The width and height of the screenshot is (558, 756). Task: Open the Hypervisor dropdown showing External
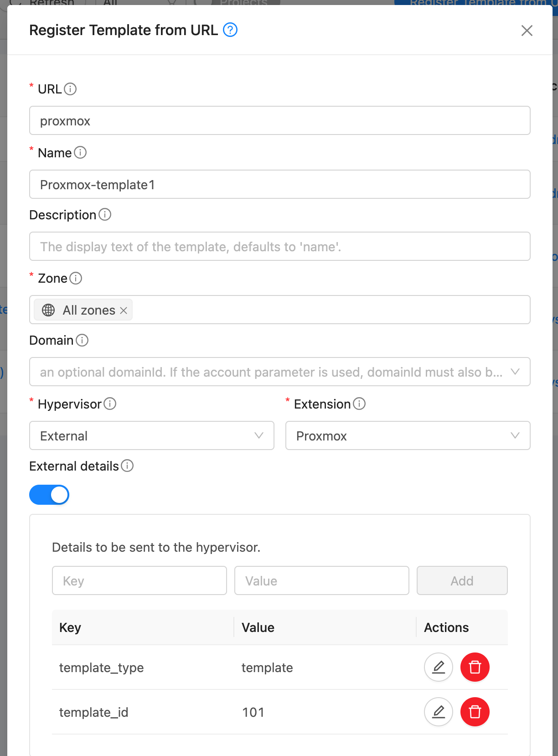tap(151, 436)
